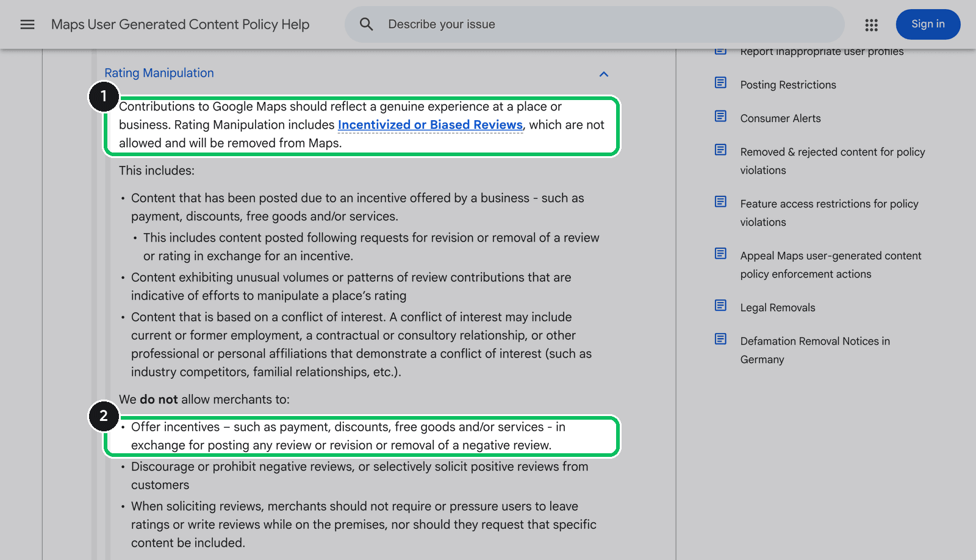The image size is (976, 560).
Task: Open Defamation Removal Notices in Germany
Action: (x=815, y=350)
